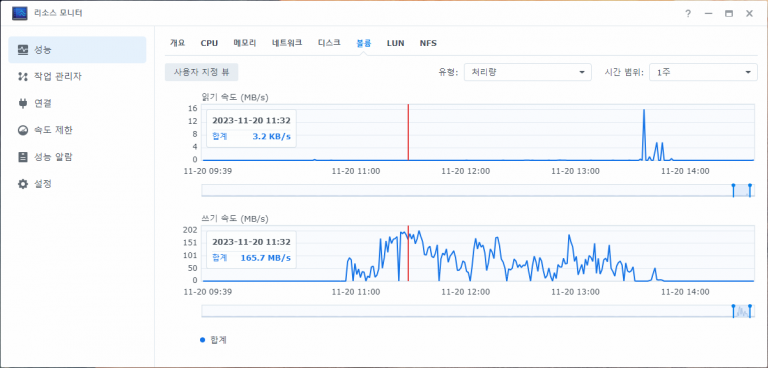
Task: Click left handle of write speed range slider
Action: 733,311
